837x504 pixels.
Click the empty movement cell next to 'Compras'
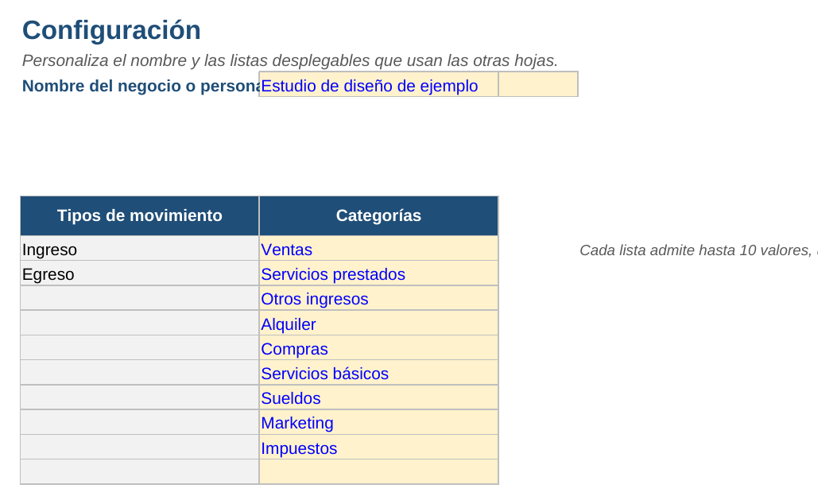tap(140, 347)
